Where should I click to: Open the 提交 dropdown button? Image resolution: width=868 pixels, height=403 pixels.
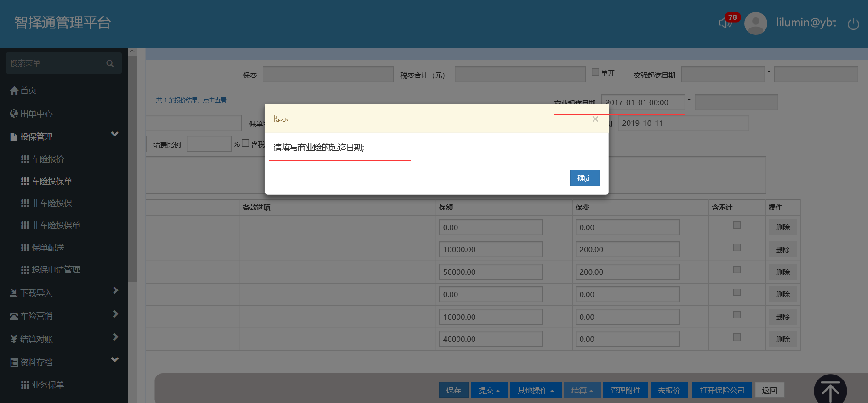click(x=489, y=390)
